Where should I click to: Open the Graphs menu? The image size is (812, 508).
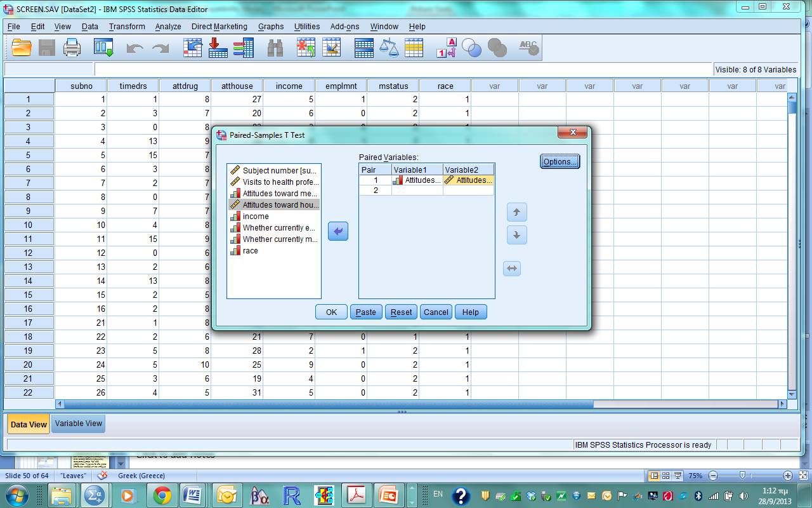[271, 27]
